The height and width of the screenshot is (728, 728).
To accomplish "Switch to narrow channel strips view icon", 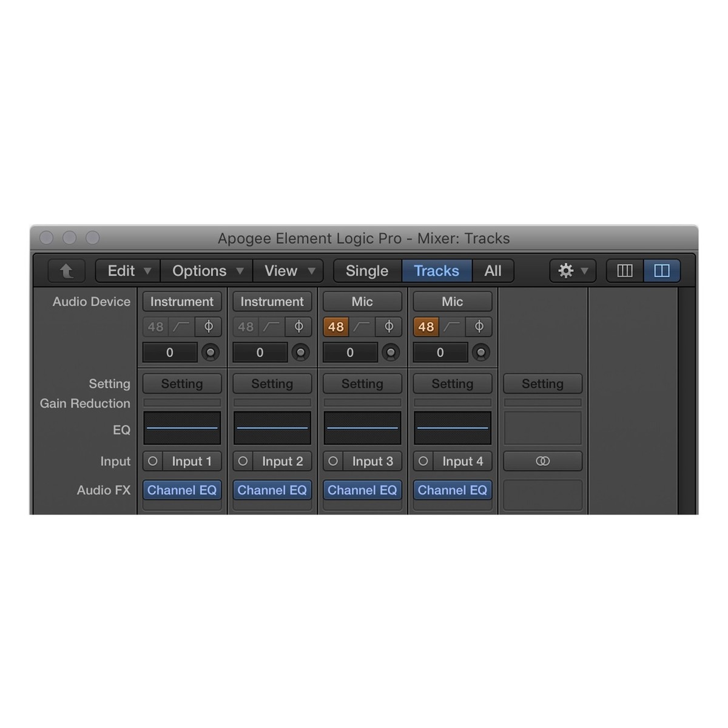I will point(625,271).
